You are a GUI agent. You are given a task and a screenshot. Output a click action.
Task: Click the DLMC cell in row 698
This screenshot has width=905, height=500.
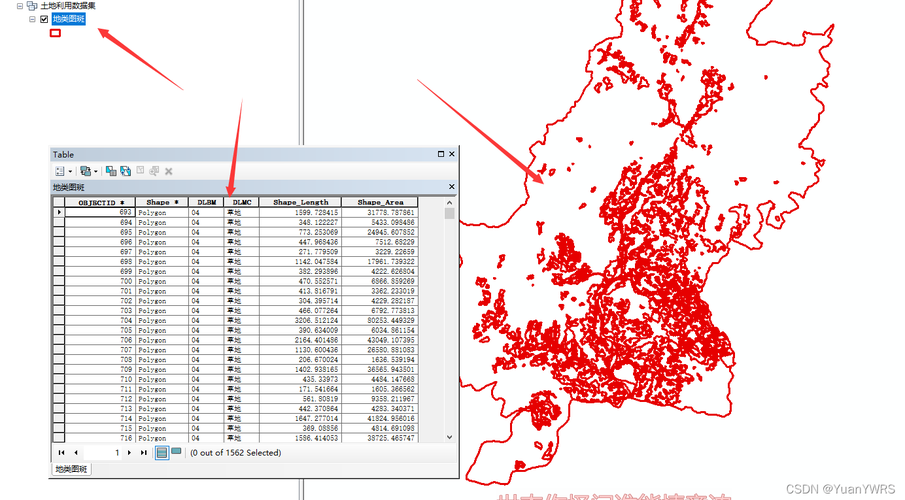tap(242, 262)
